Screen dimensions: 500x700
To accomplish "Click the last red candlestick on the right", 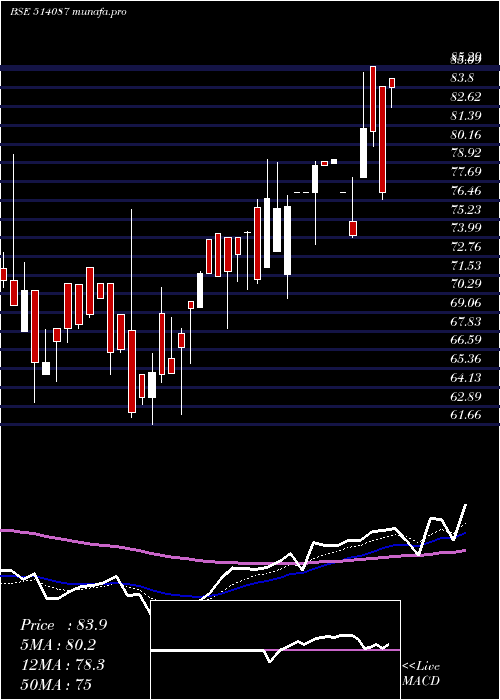I will coord(392,83).
